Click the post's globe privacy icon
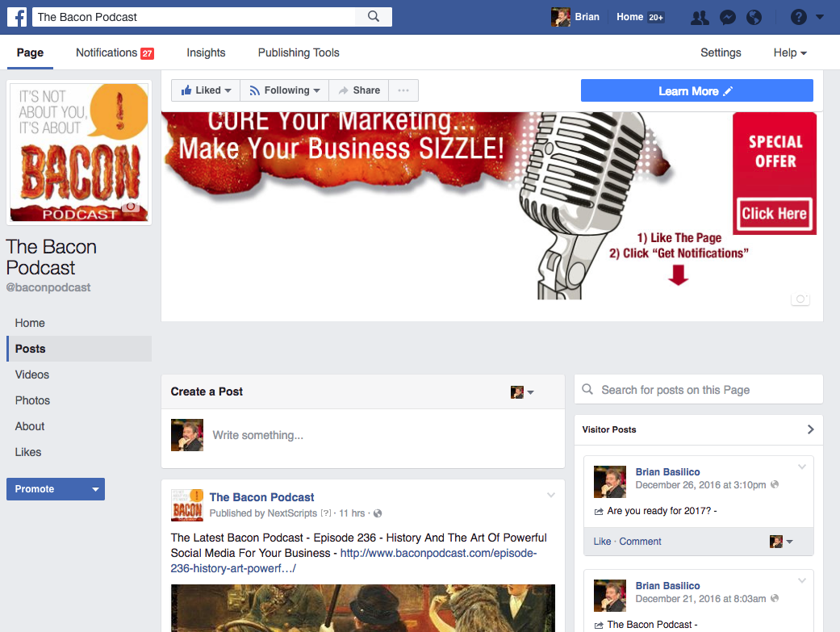This screenshot has width=840, height=632. click(378, 513)
